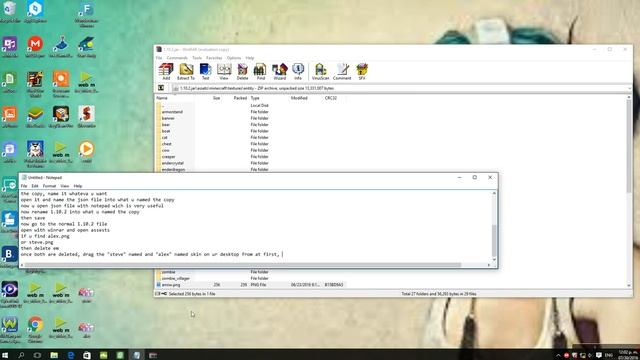Click the Add button in WinRAR toolbar
The height and width of the screenshot is (360, 640).
166,71
